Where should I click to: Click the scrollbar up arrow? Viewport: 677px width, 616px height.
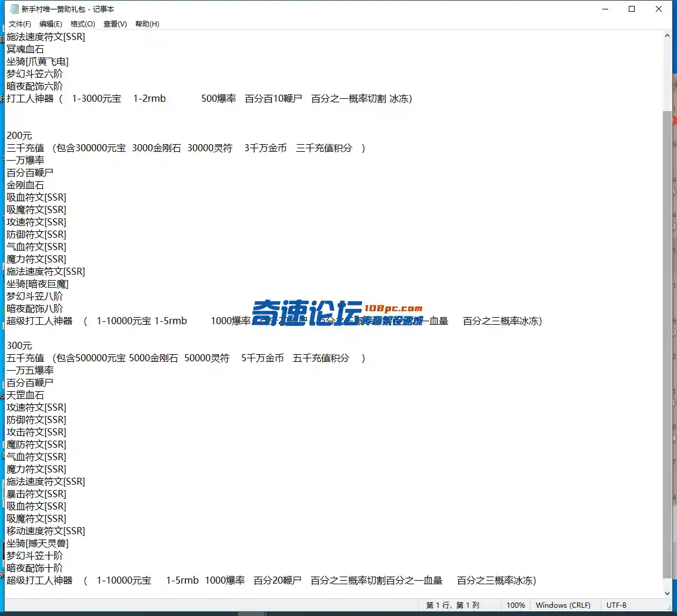coord(667,36)
